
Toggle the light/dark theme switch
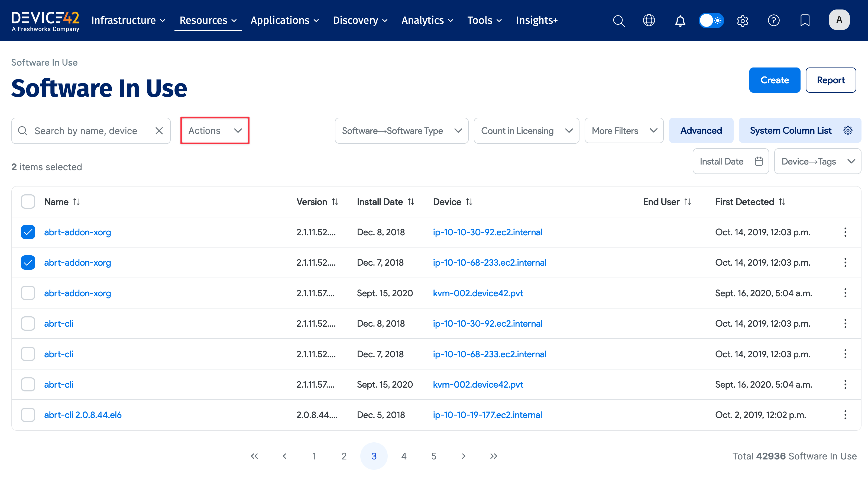[x=711, y=21]
